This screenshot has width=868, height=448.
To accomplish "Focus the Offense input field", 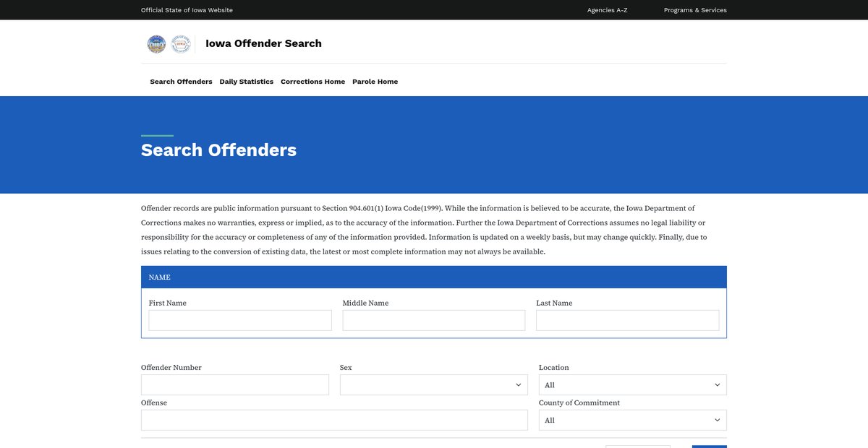I will pyautogui.click(x=334, y=421).
